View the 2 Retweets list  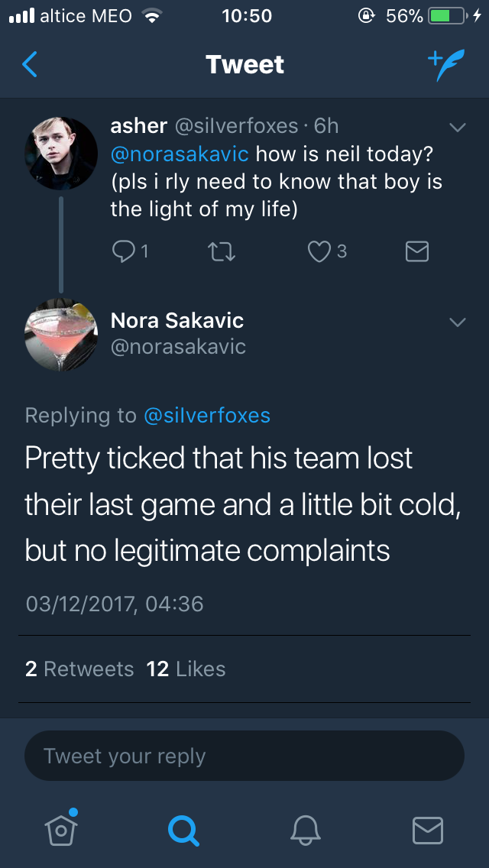79,669
